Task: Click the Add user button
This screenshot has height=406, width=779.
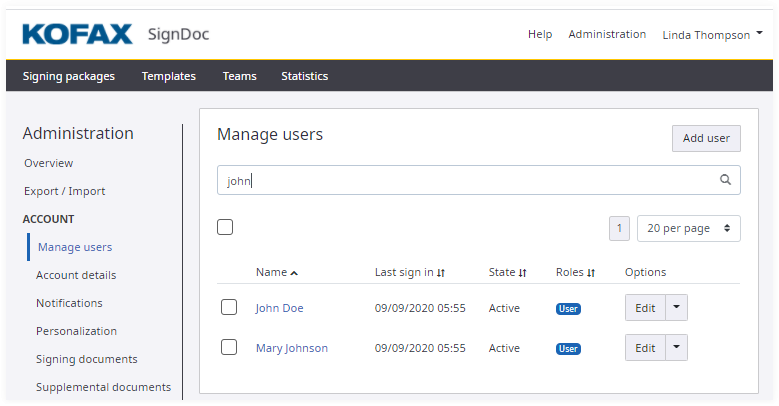Action: coord(706,139)
